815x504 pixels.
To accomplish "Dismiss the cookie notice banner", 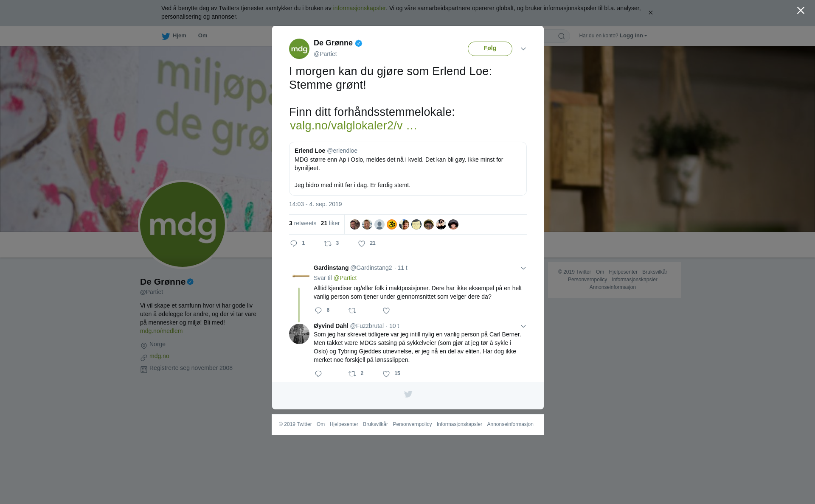I will pyautogui.click(x=650, y=13).
